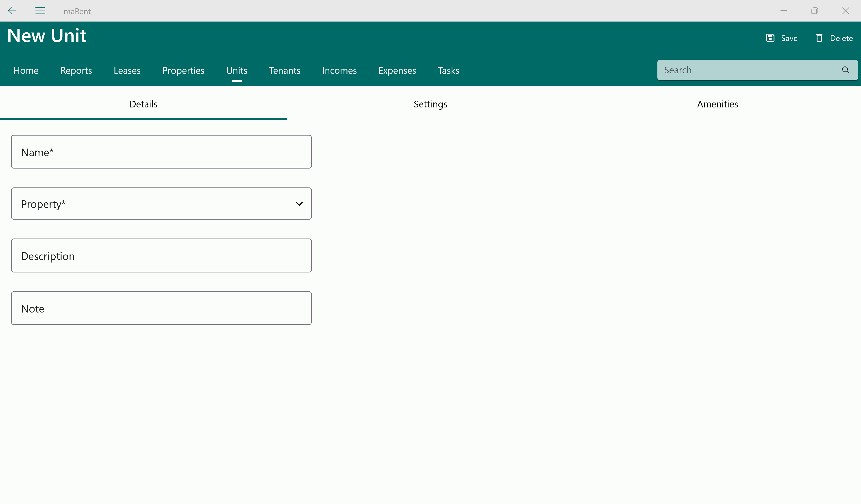The height and width of the screenshot is (504, 861).
Task: Click into the Name input field
Action: point(161,152)
